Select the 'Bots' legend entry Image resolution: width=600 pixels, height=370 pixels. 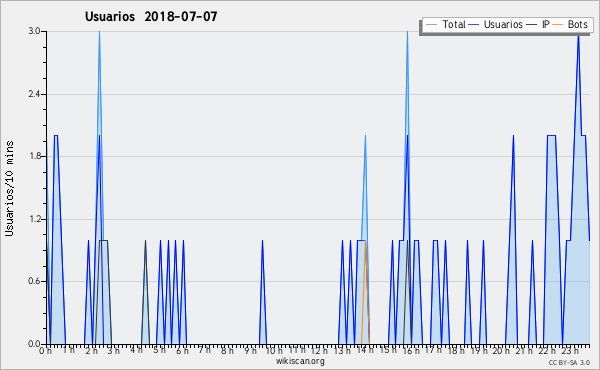[x=577, y=24]
